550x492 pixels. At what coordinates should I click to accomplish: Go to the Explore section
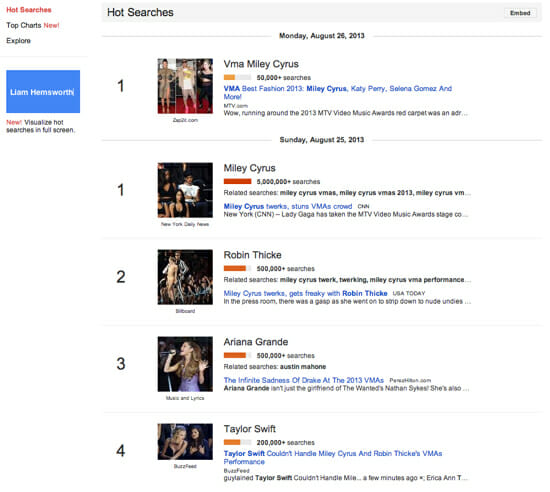[18, 41]
